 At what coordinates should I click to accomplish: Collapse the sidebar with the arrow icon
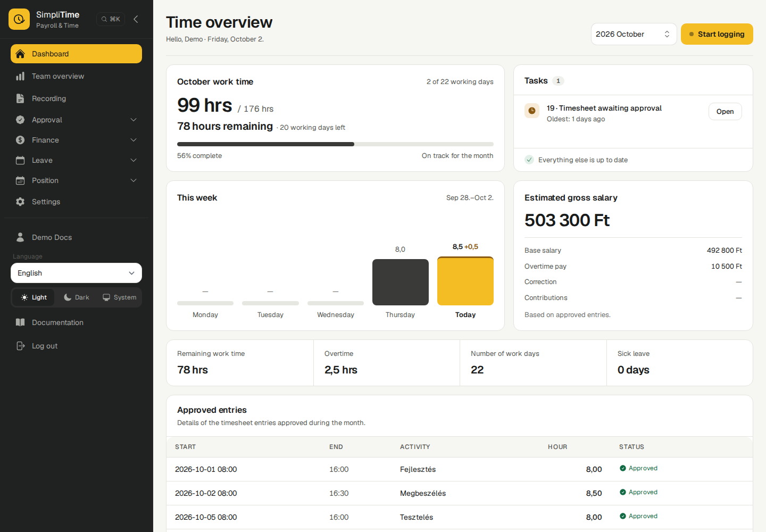(x=136, y=19)
